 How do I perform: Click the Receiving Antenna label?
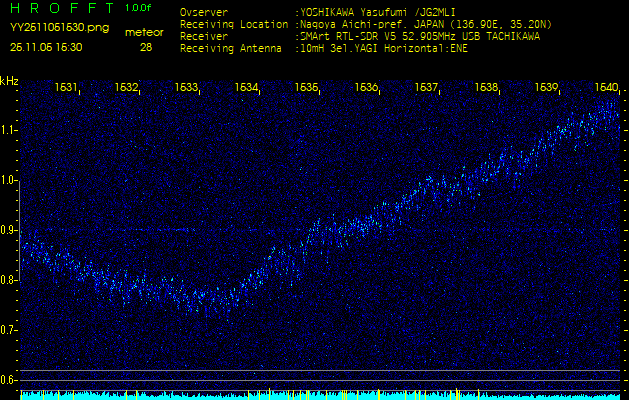coord(231,49)
